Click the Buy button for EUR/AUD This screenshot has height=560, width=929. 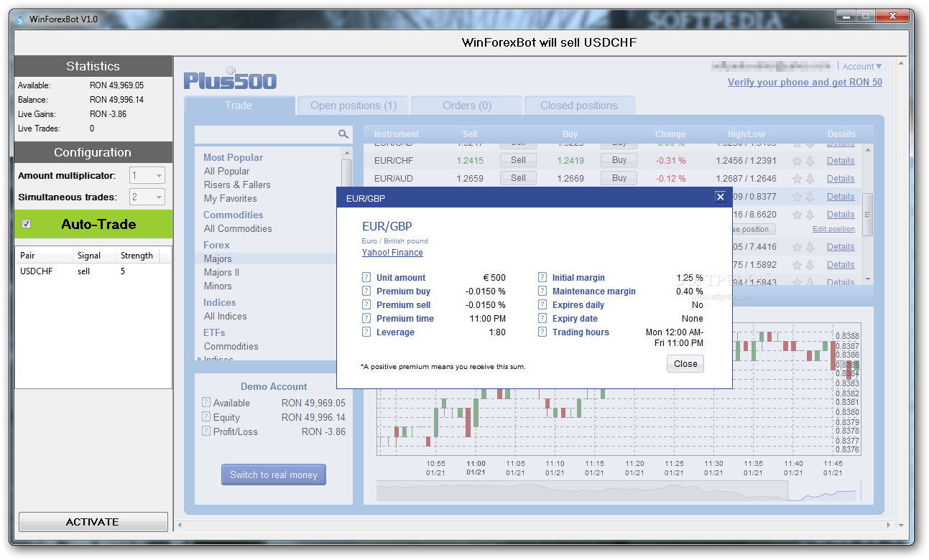click(x=619, y=178)
